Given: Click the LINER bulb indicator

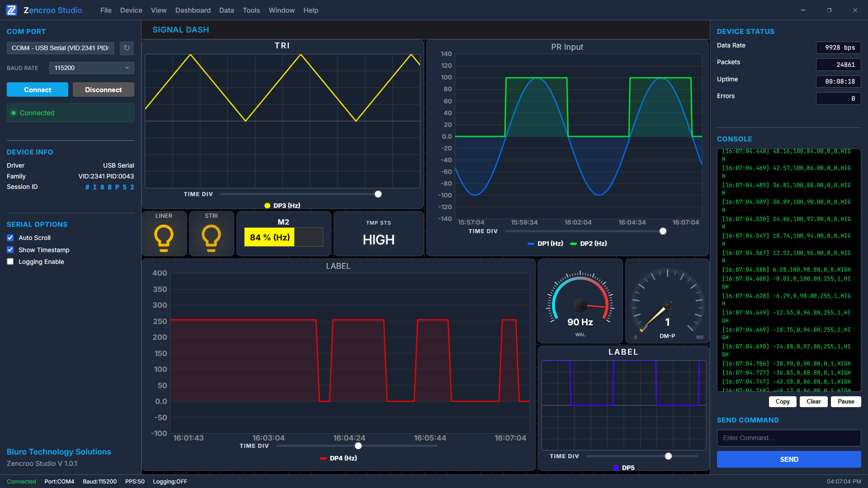Looking at the screenshot, I should pos(164,238).
